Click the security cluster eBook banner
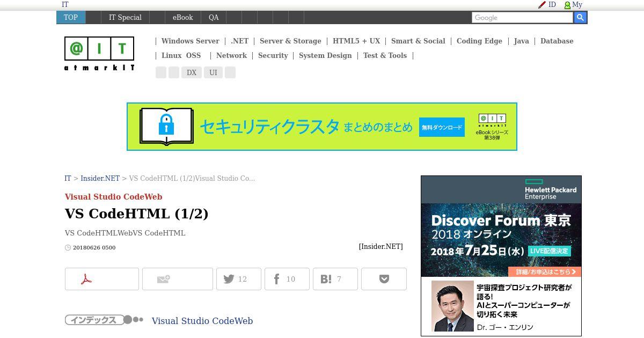644x338 pixels. pyautogui.click(x=322, y=127)
